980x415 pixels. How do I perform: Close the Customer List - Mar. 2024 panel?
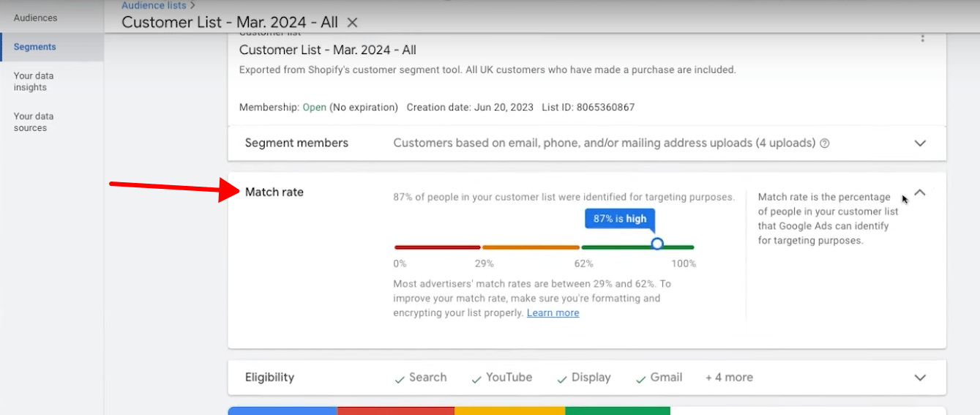point(352,23)
